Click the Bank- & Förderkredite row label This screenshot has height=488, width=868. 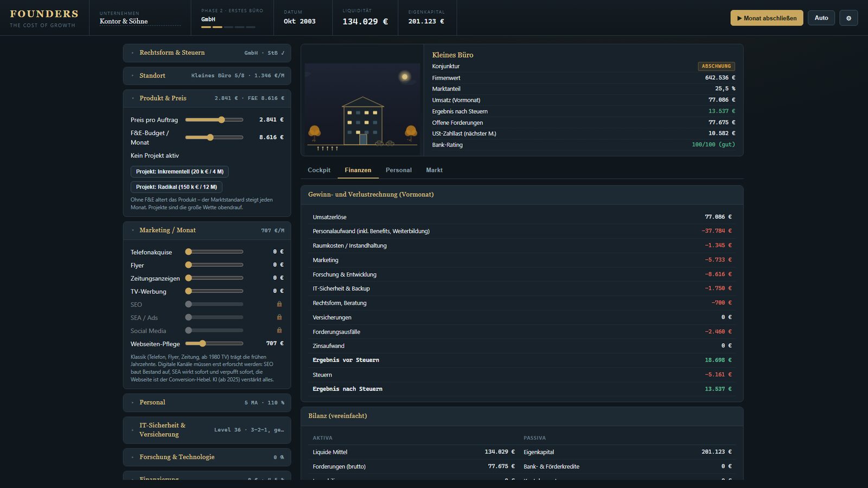(551, 467)
